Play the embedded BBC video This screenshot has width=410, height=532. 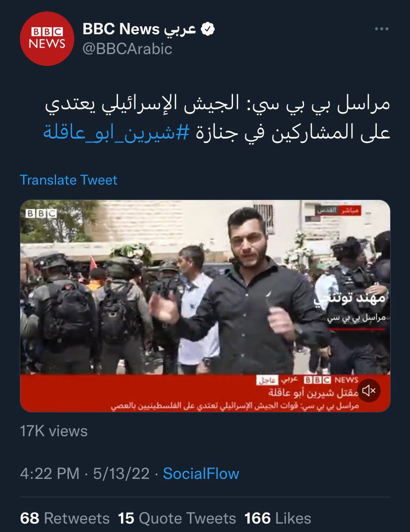click(x=205, y=306)
